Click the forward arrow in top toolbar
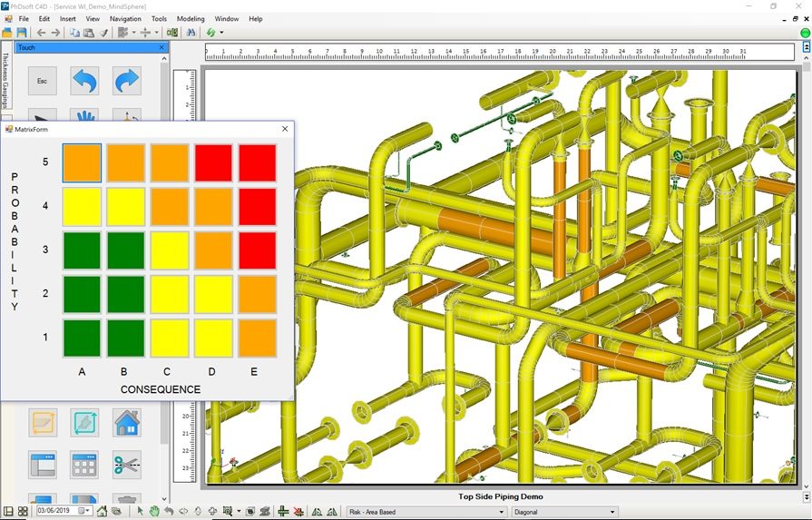The height and width of the screenshot is (520, 812). [x=55, y=33]
